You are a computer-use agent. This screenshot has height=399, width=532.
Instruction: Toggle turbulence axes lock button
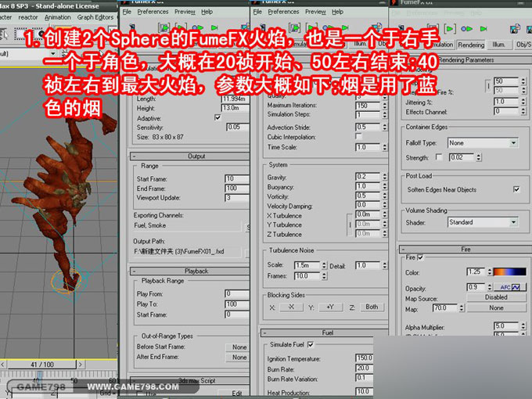(350, 225)
